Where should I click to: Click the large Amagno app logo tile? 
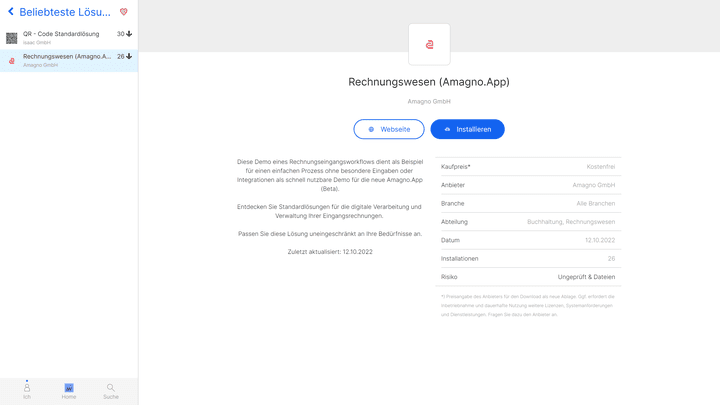pos(429,45)
